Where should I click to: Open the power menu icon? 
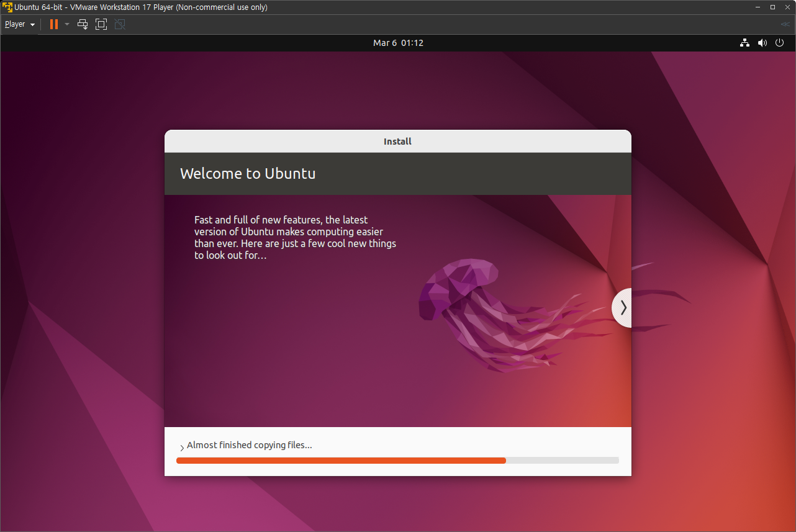[780, 43]
